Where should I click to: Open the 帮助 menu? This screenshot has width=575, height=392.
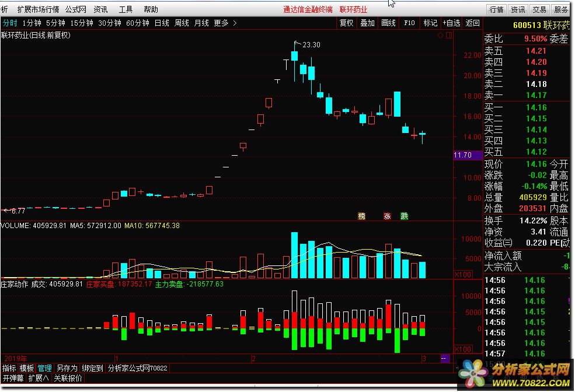pos(151,9)
